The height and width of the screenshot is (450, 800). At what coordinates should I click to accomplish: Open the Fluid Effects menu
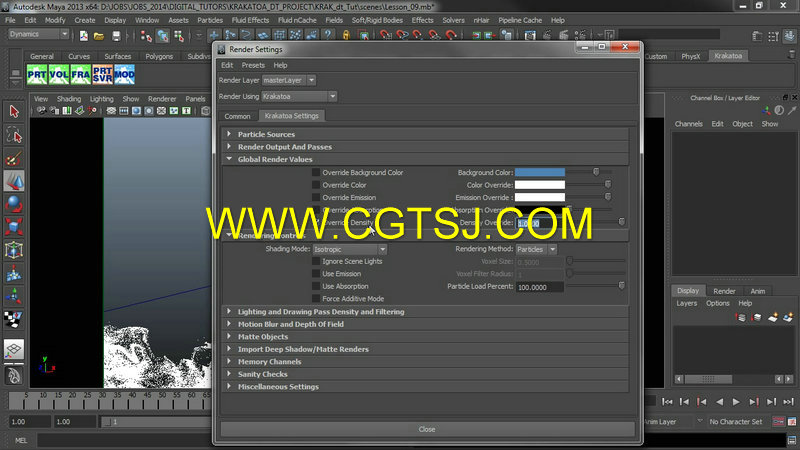pos(250,20)
